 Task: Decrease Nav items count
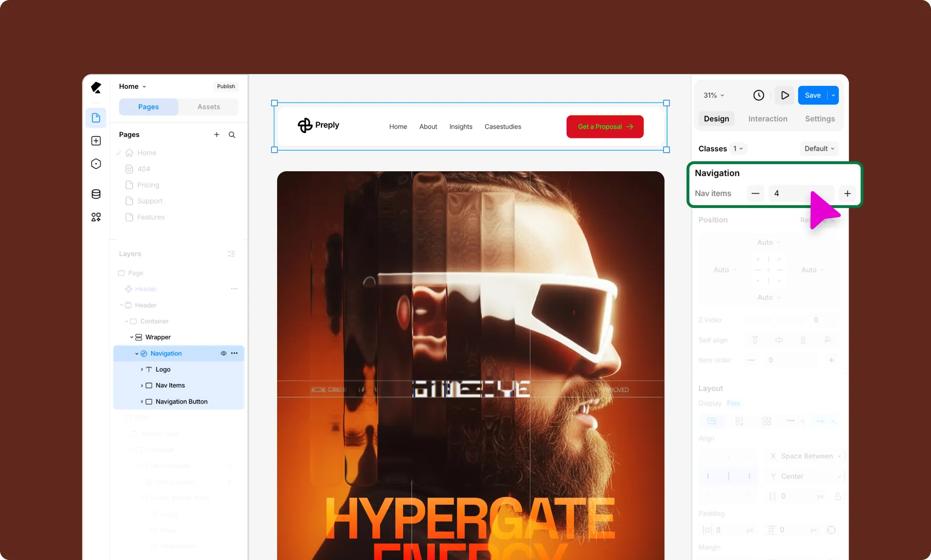tap(755, 193)
